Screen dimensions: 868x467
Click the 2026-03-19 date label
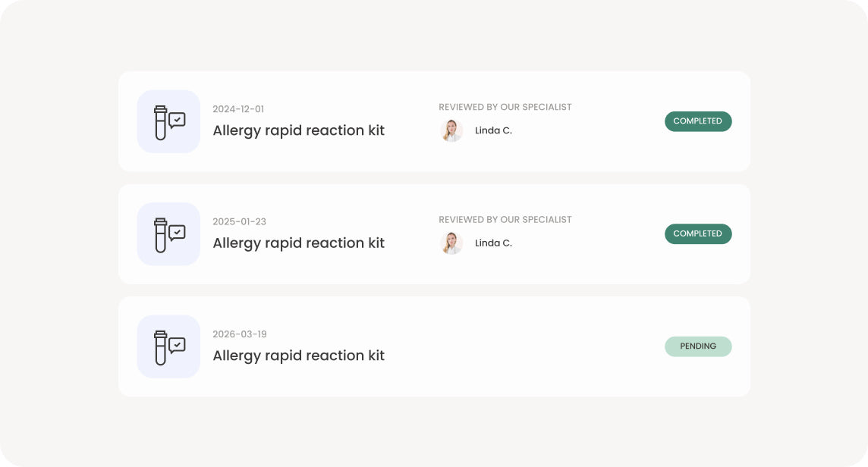(239, 334)
